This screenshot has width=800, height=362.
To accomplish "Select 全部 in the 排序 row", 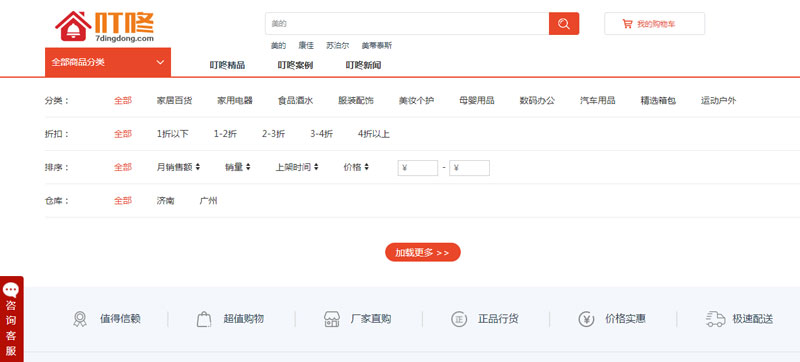I will (122, 167).
